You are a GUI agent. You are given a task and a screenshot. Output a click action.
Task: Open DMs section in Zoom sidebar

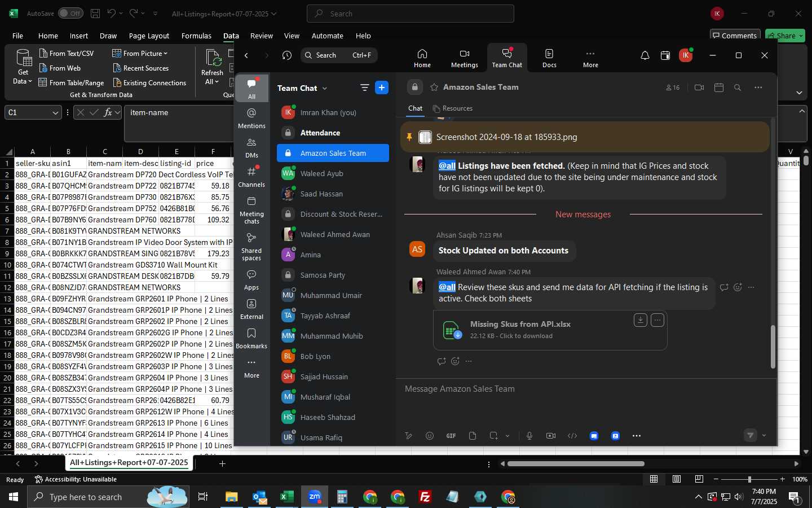pos(251,147)
